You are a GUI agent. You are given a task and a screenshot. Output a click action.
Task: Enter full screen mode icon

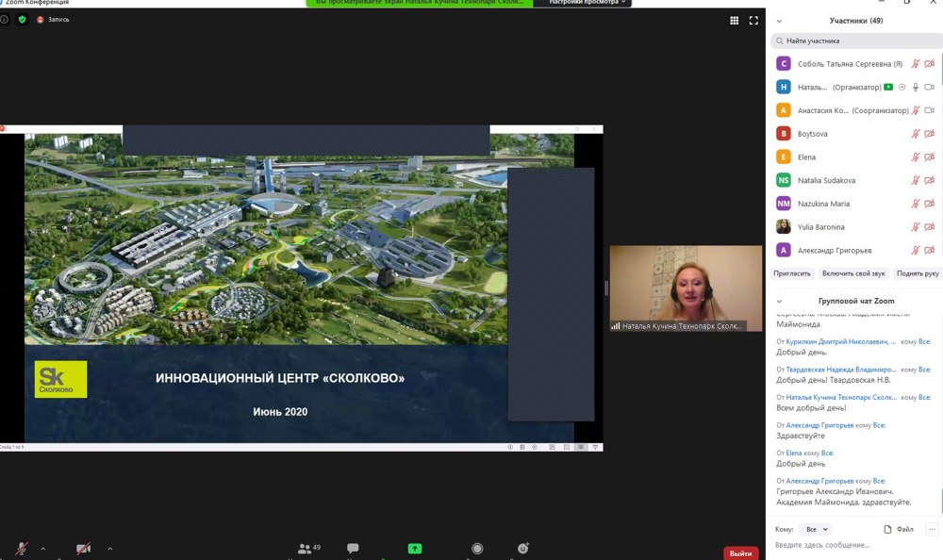tap(753, 21)
